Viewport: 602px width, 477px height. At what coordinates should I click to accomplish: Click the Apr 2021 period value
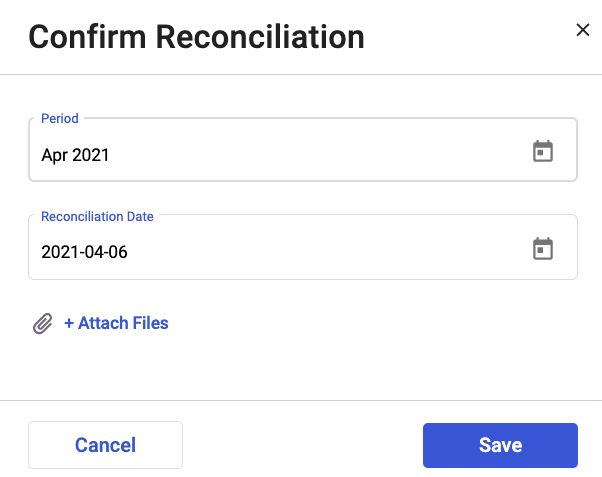75,155
